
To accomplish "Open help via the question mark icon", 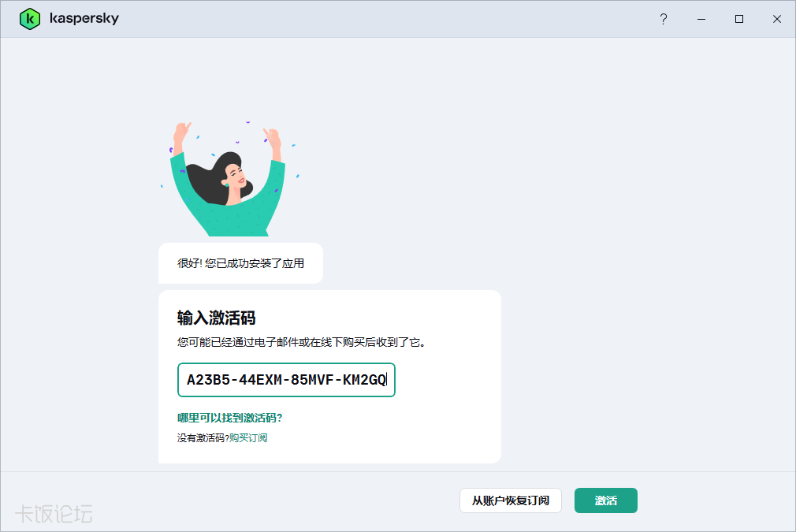I will click(x=664, y=19).
